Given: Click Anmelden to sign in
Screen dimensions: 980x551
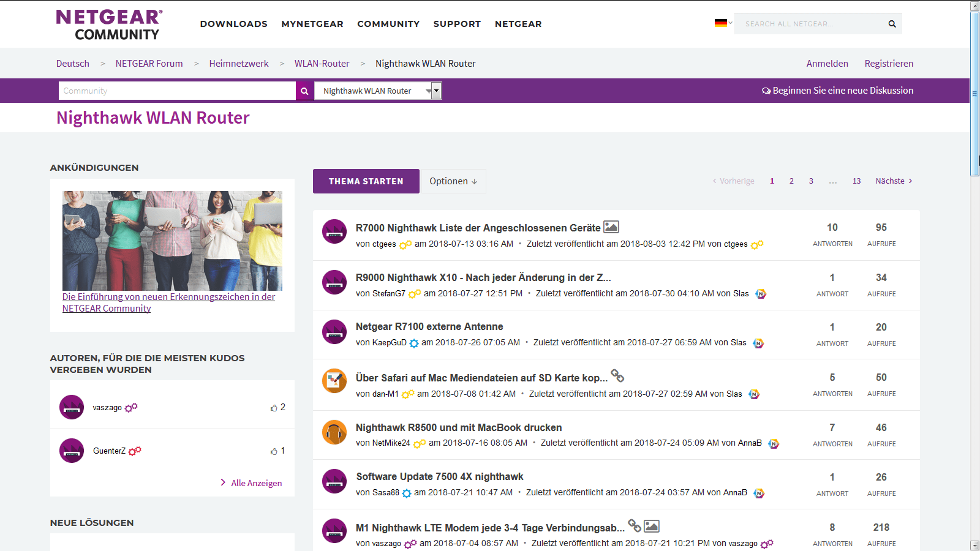Looking at the screenshot, I should pos(827,64).
